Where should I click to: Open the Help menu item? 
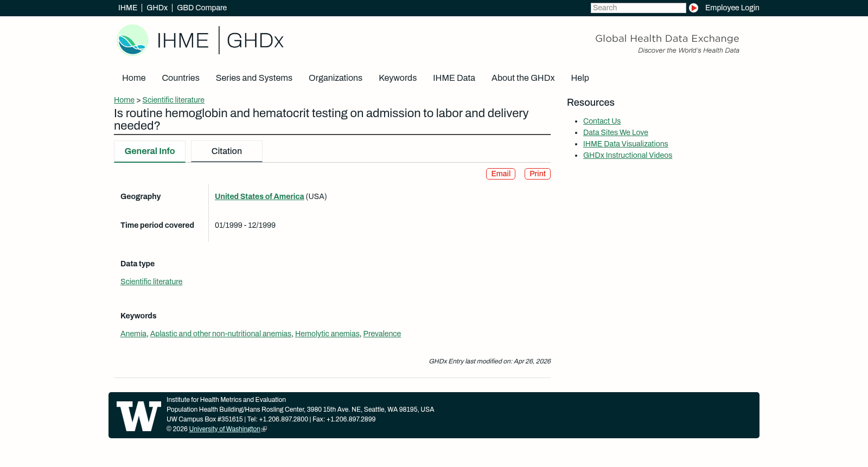tap(580, 78)
